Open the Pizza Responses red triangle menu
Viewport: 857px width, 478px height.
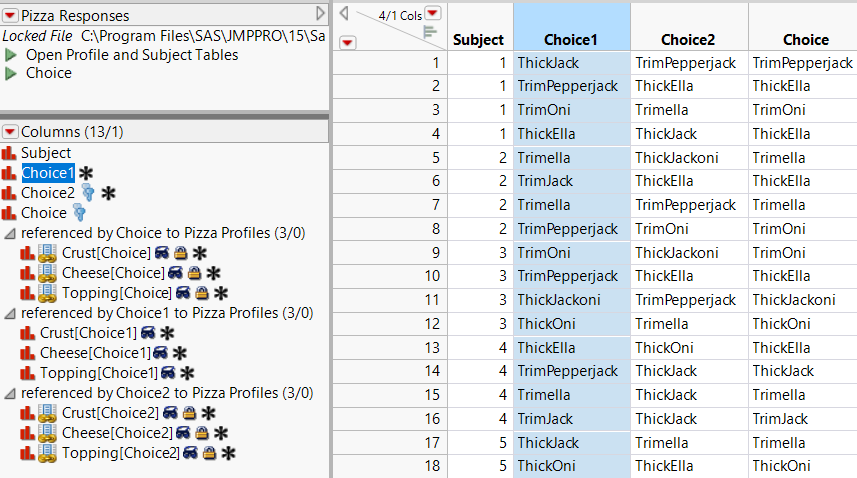10,15
